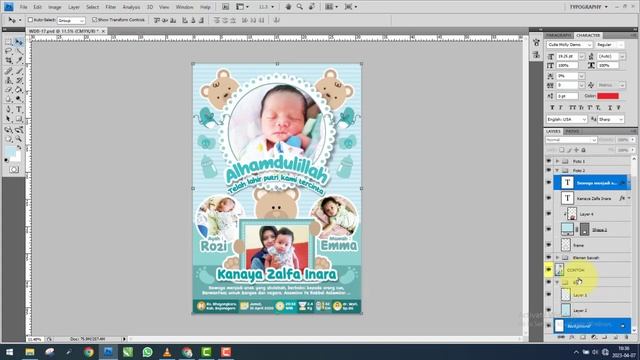Viewport: 640px width, 360px height.
Task: Select the frame layer
Action: tap(592, 245)
